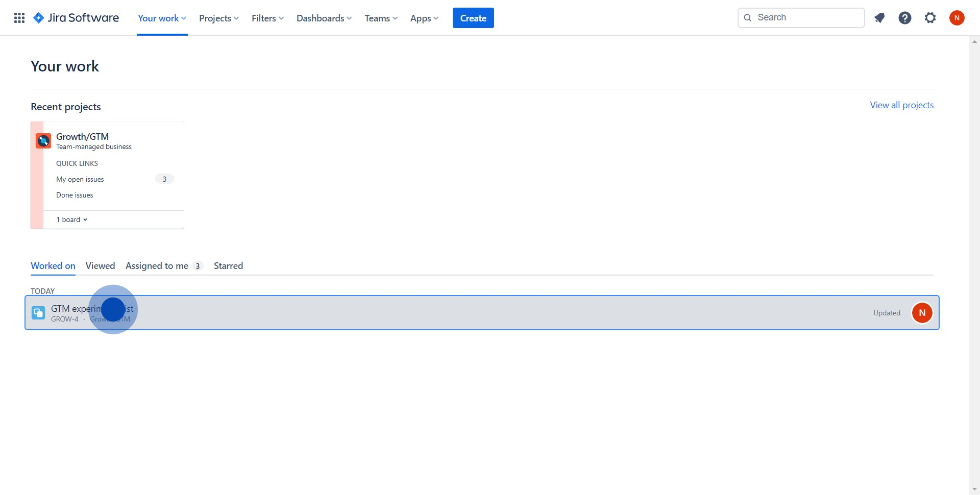Screen dimensions: 980x495
Task: Open the Dashboards dropdown
Action: [324, 18]
